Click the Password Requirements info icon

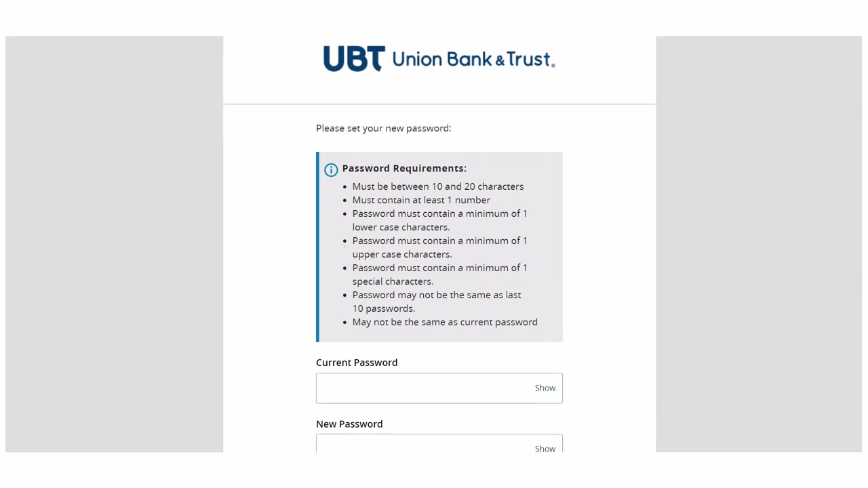331,169
